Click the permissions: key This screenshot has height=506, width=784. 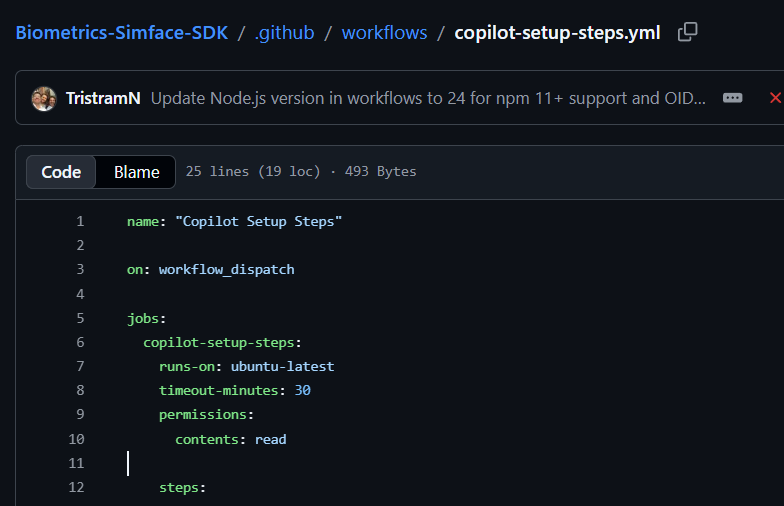coord(206,415)
